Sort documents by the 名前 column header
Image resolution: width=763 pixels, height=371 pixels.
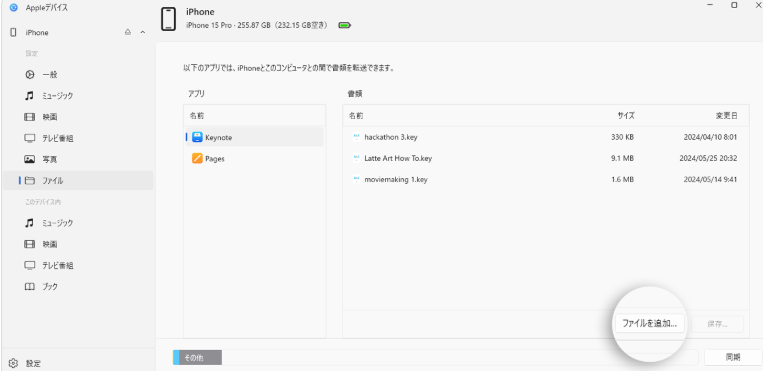coord(356,116)
